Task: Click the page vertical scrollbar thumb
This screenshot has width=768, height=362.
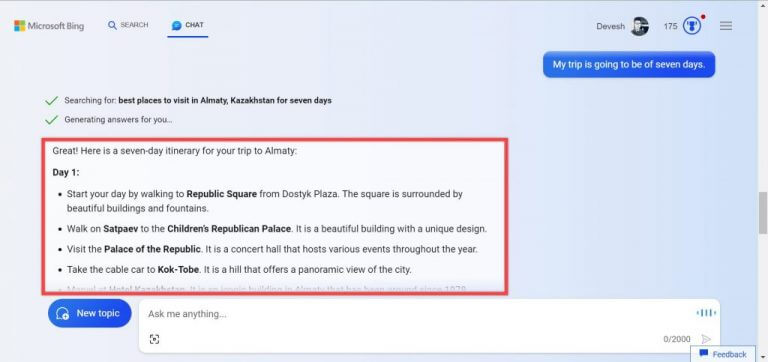Action: [763, 213]
